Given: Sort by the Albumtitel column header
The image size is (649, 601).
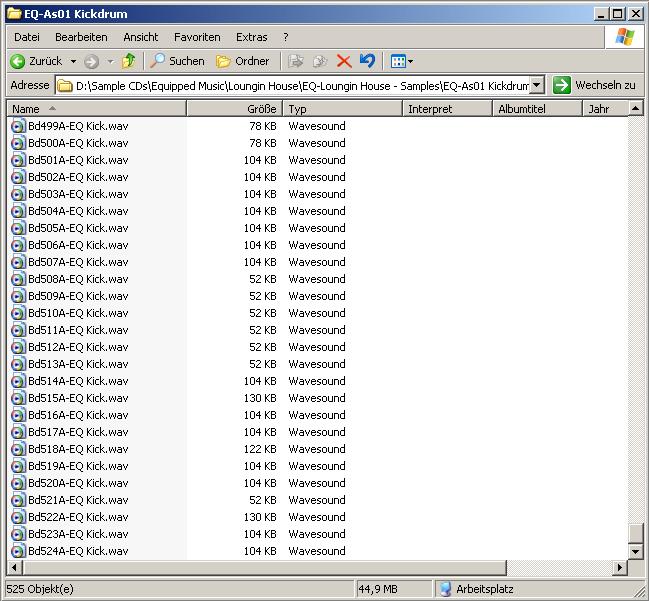Looking at the screenshot, I should click(x=537, y=109).
